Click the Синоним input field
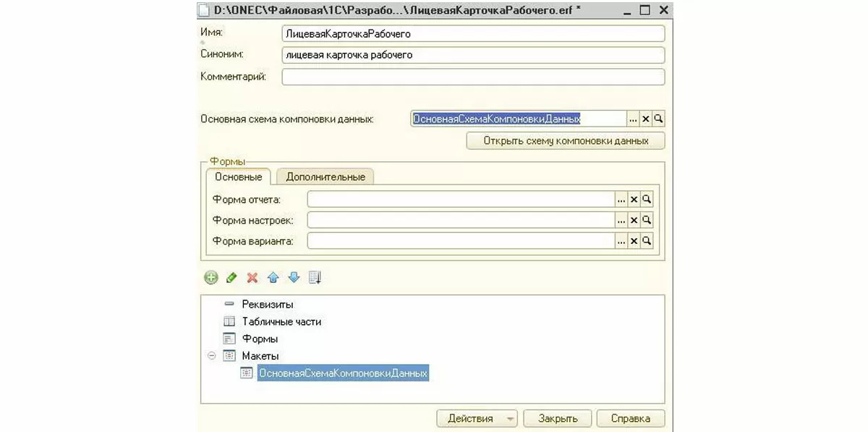This screenshot has width=868, height=432. pyautogui.click(x=473, y=55)
